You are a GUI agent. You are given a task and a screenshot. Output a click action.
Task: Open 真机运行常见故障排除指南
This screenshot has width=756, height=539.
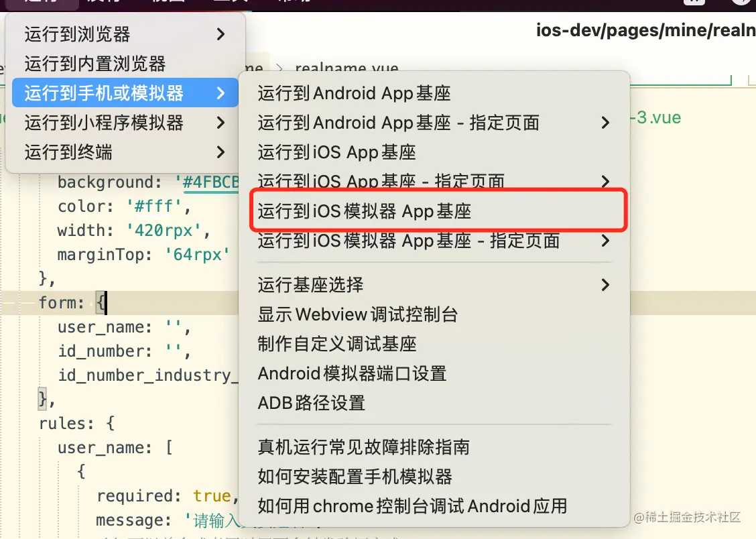[x=434, y=447]
